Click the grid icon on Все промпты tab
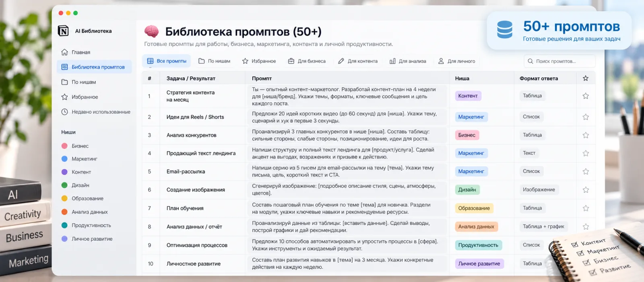 point(150,61)
